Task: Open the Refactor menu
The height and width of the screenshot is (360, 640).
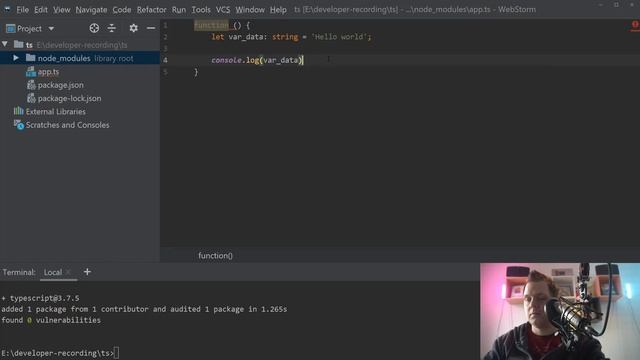Action: 151,9
